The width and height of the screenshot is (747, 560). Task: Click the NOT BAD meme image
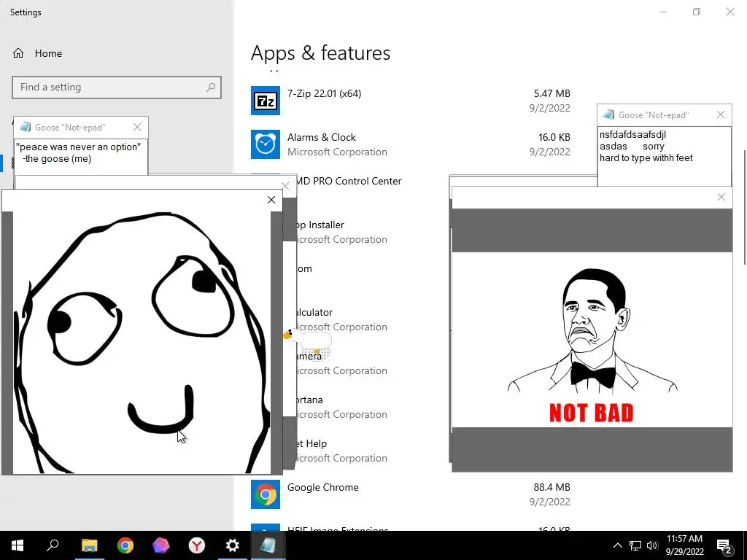[592, 340]
